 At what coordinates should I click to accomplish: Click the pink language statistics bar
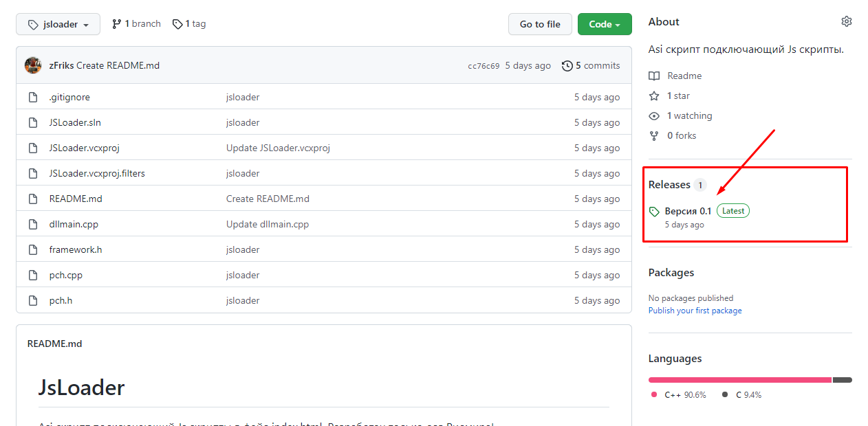(739, 379)
